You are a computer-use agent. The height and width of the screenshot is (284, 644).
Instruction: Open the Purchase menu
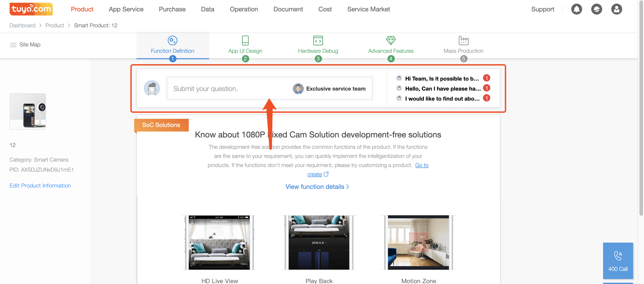[172, 9]
